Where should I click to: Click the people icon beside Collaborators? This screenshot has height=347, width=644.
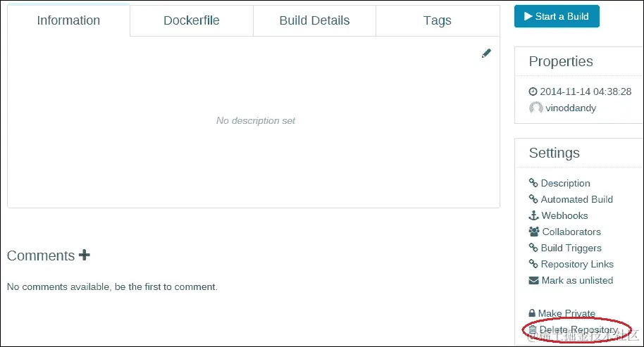[x=534, y=232]
